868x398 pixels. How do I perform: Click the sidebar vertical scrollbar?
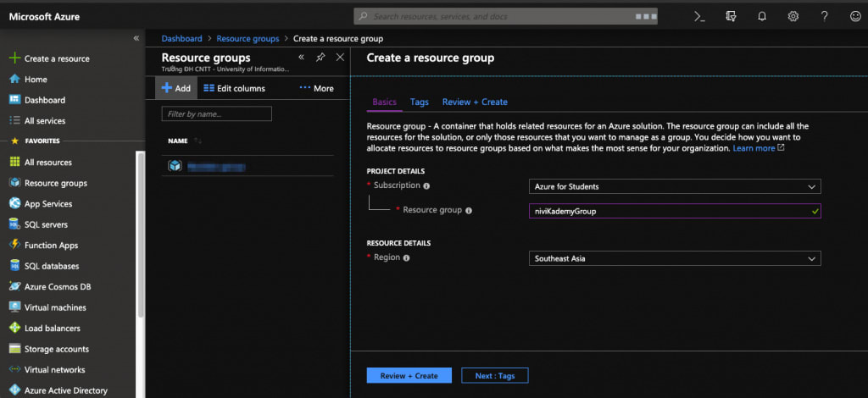click(x=141, y=235)
